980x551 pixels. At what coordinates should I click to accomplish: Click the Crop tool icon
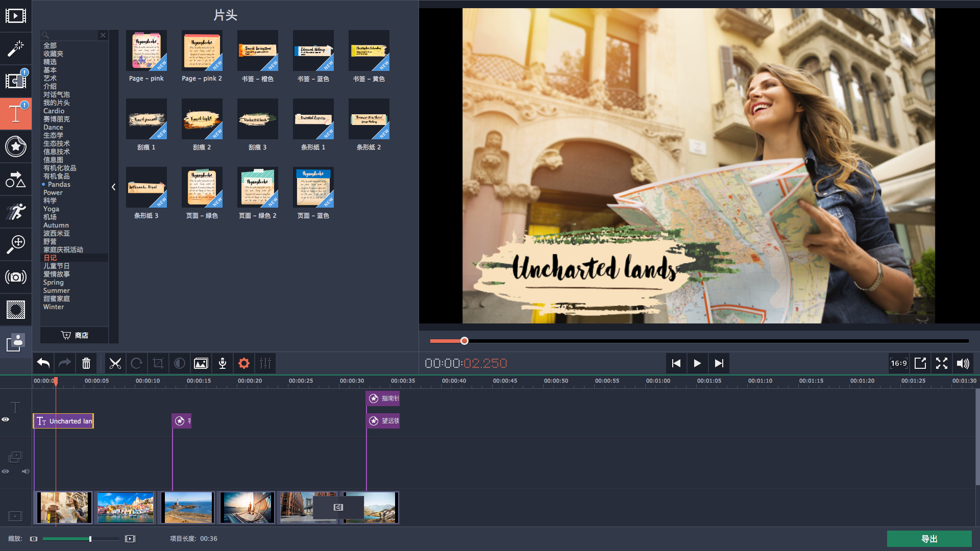point(158,363)
